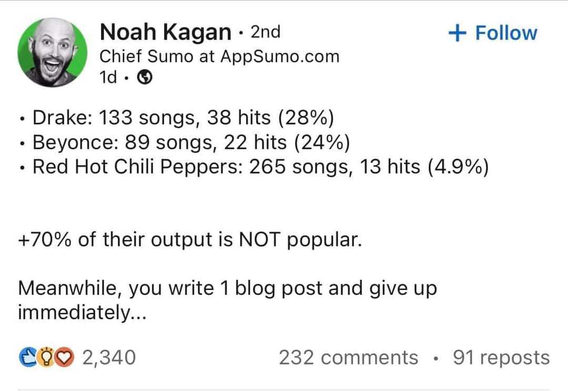Click the globe public visibility icon

point(145,78)
